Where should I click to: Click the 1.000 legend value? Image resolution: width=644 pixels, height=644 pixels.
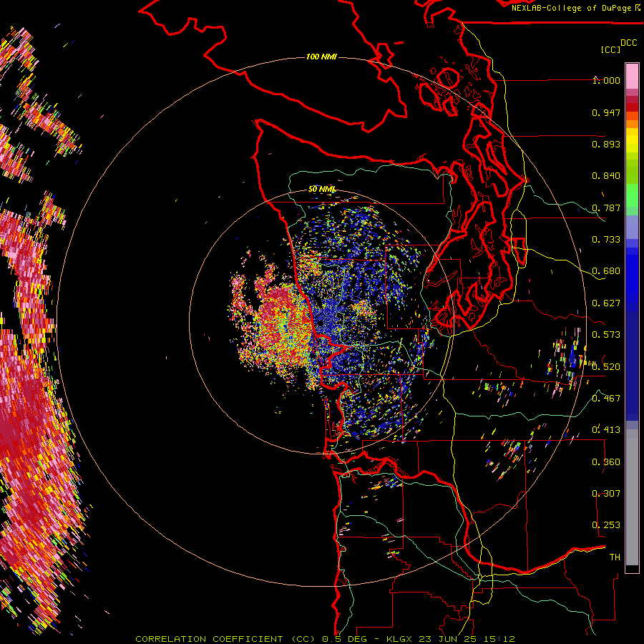(606, 80)
